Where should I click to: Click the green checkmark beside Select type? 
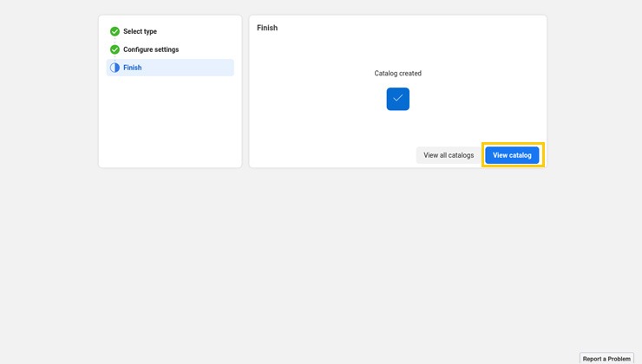pyautogui.click(x=115, y=31)
